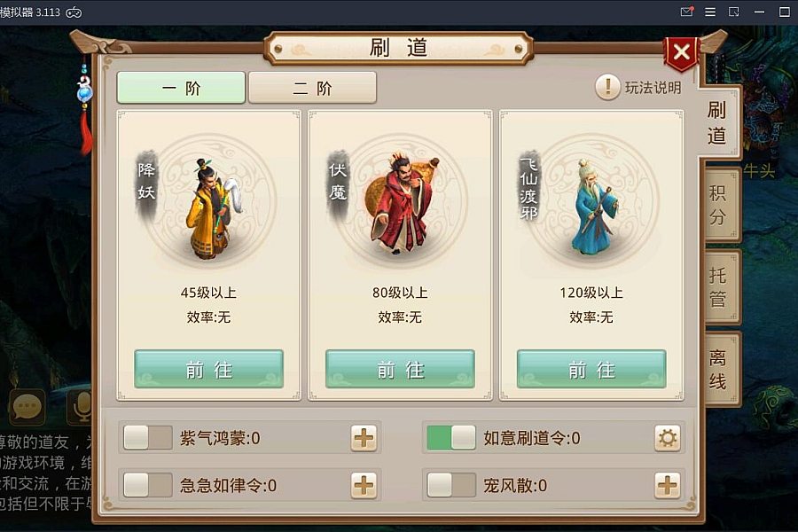Click the emulator mail envelope icon
The height and width of the screenshot is (532, 798).
[686, 12]
